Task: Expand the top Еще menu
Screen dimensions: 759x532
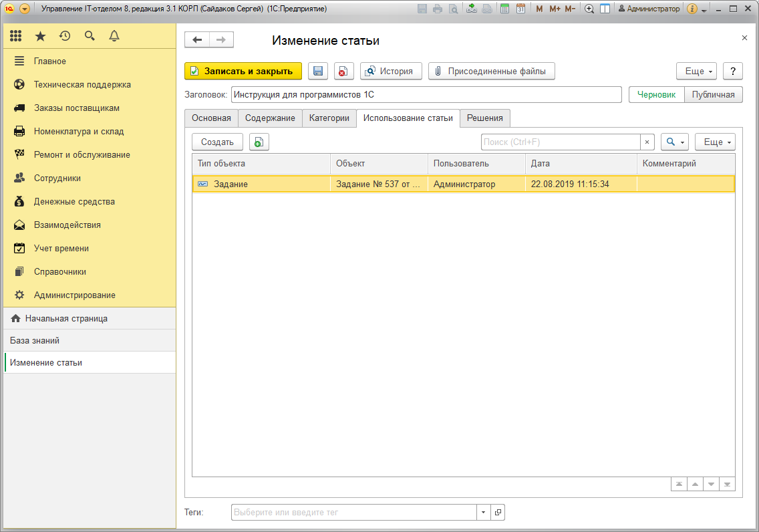Action: pos(697,71)
